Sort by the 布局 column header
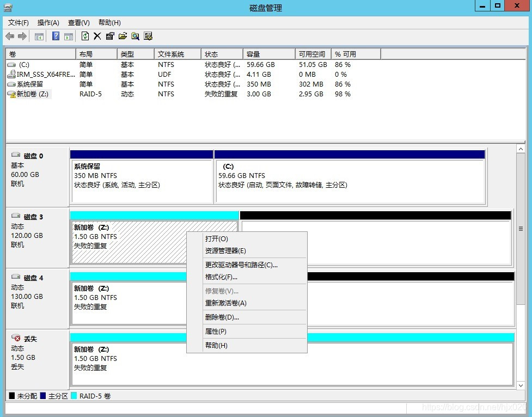Viewport: 532px width, 417px height. pos(97,54)
